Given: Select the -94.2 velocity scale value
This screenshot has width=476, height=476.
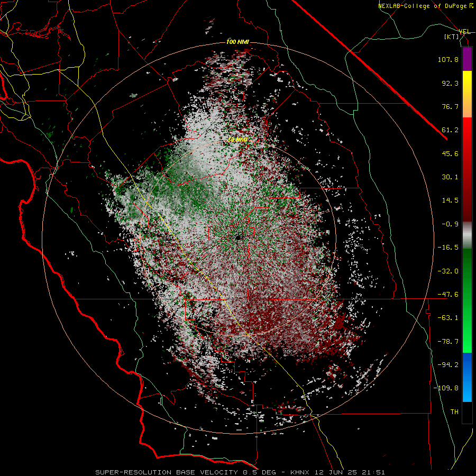Looking at the screenshot, I should click(448, 365).
